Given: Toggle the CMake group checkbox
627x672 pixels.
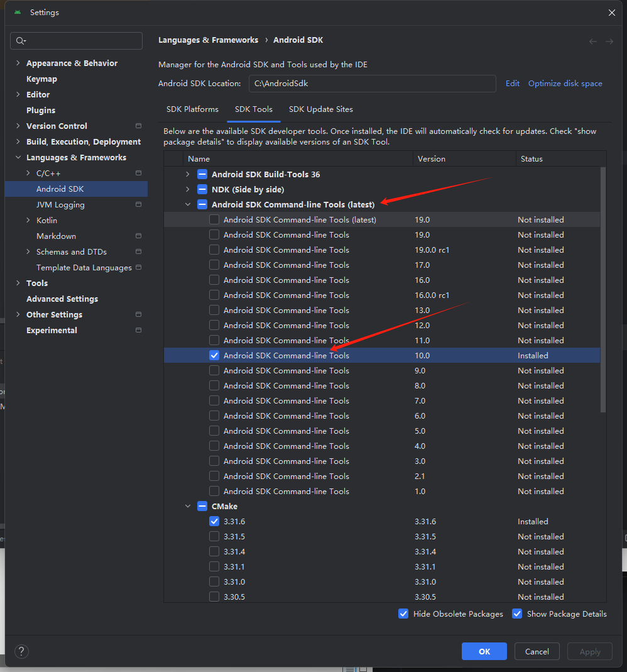Looking at the screenshot, I should (202, 506).
